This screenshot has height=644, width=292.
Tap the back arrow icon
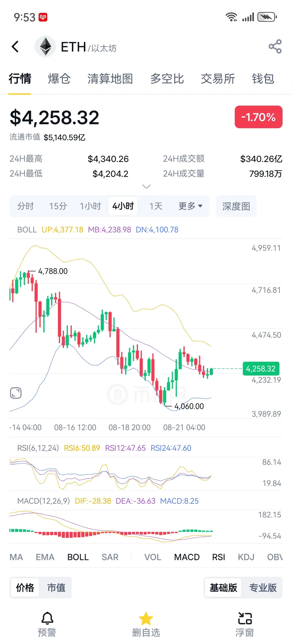pyautogui.click(x=15, y=46)
